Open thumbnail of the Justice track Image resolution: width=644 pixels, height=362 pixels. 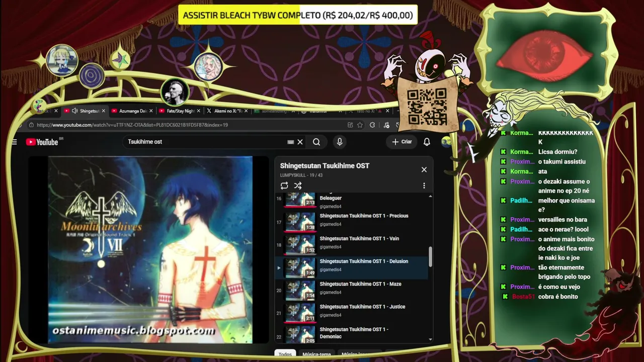coord(300,313)
